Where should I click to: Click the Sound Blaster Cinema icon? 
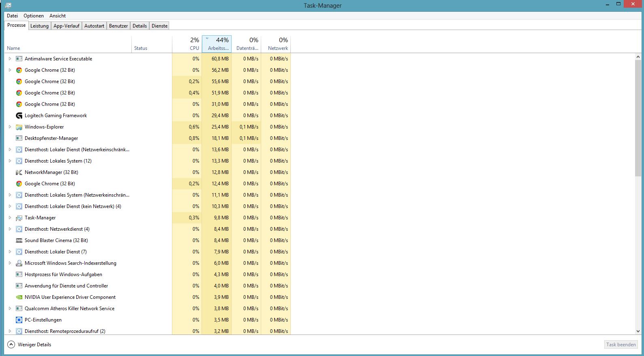pos(19,240)
